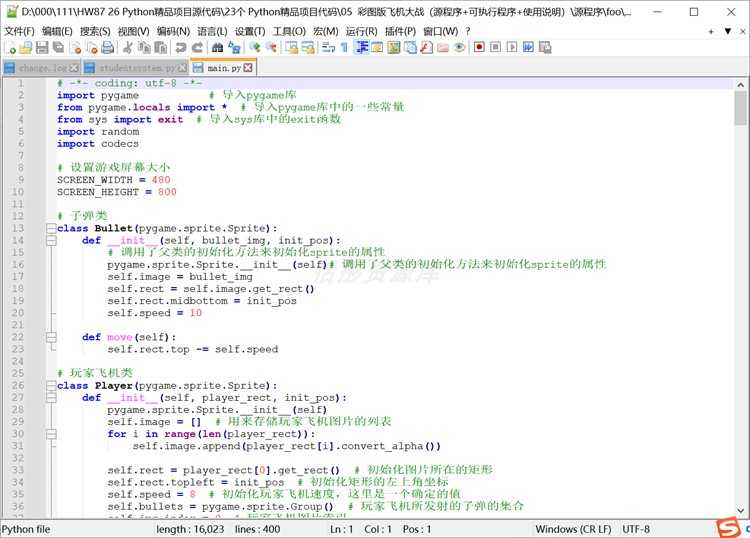
Task: Collapse the class Bullet fold marker
Action: pyautogui.click(x=51, y=228)
